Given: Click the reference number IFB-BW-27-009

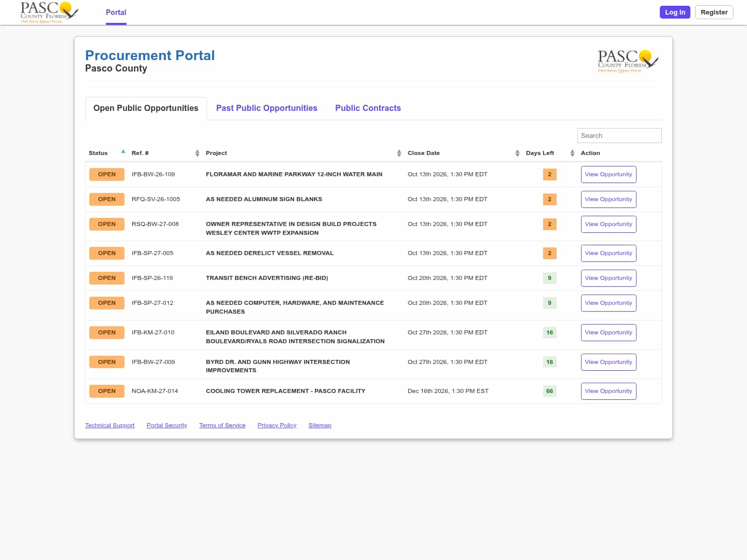Looking at the screenshot, I should click(153, 362).
